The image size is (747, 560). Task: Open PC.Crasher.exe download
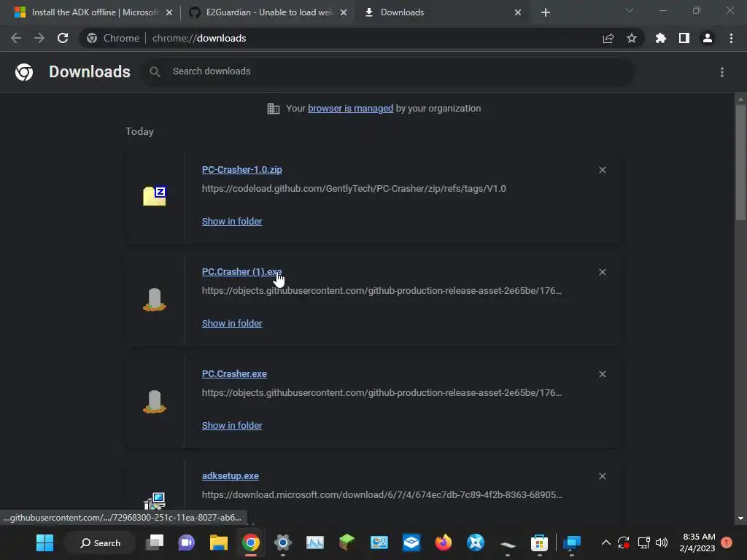click(234, 374)
